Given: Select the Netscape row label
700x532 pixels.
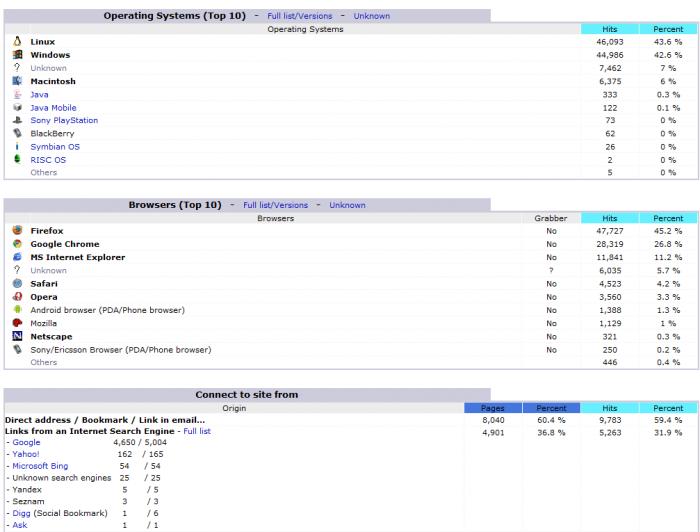Looking at the screenshot, I should tap(51, 337).
